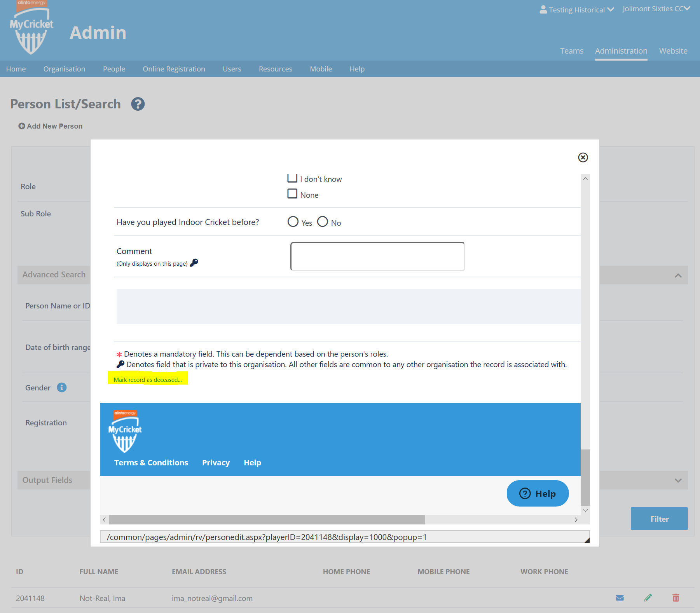Click the MyCricket logo in popup footer
Screen dimensions: 700x613
pos(125,432)
